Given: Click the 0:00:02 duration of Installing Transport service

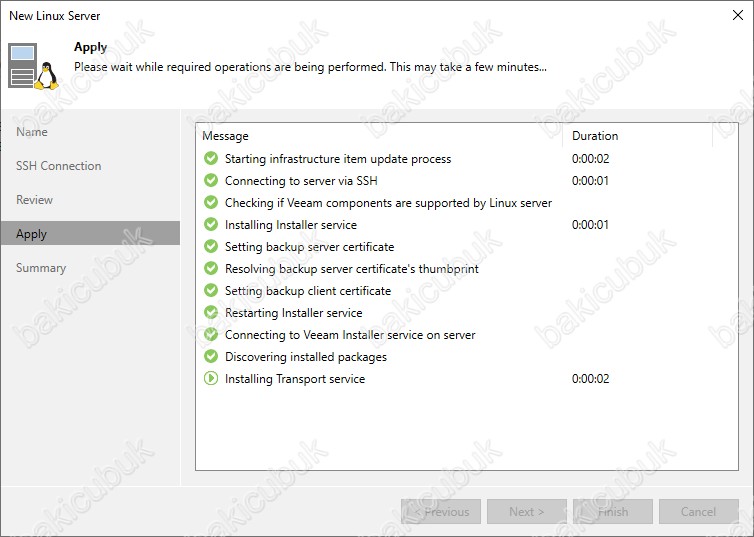Looking at the screenshot, I should [x=591, y=379].
